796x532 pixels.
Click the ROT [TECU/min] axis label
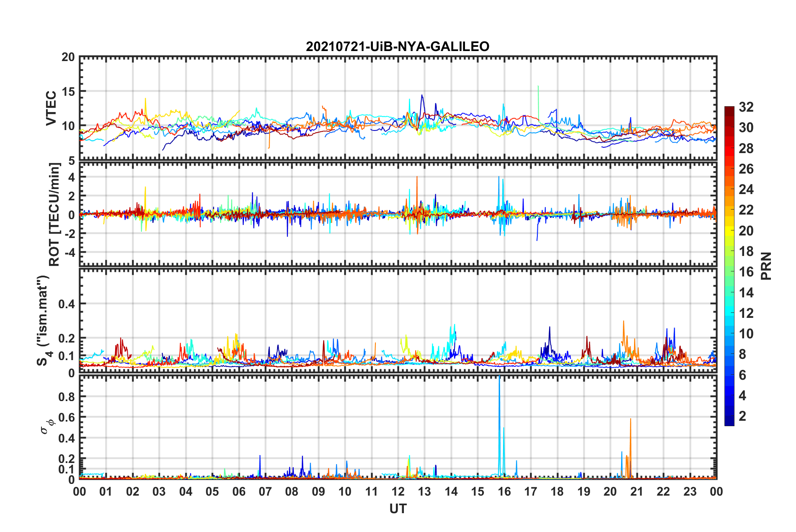pos(54,214)
